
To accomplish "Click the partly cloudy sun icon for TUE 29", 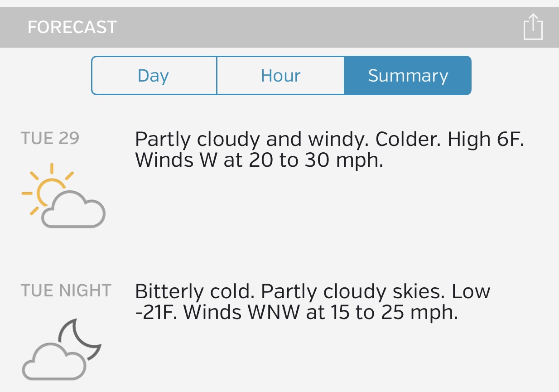I will [63, 196].
